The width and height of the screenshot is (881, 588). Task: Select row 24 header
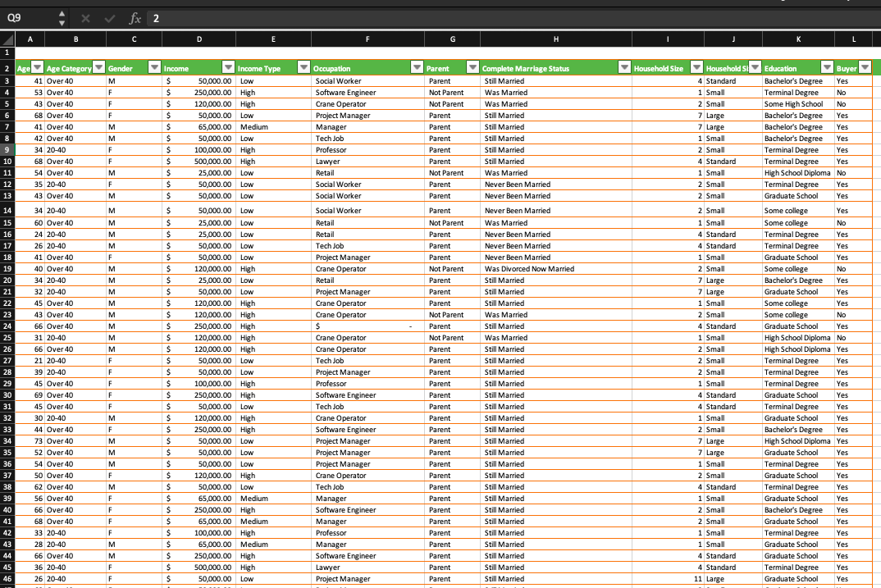click(7, 326)
